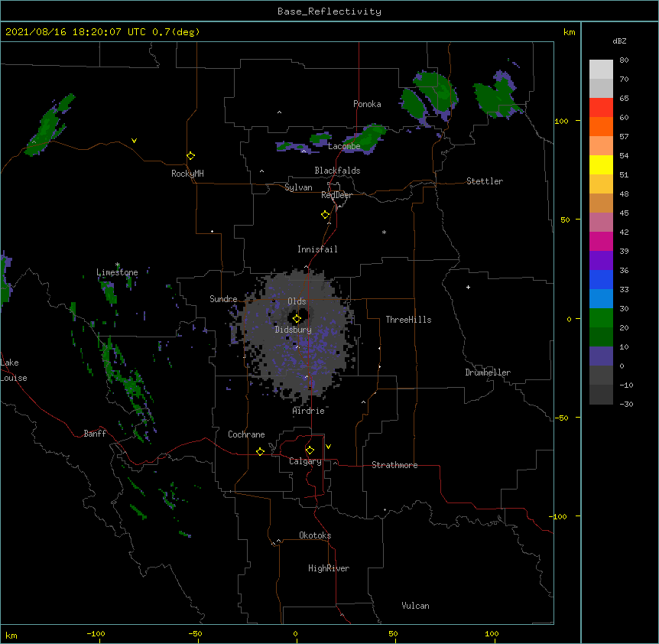Click the Olds city label
659x644 pixels.
[x=297, y=301]
